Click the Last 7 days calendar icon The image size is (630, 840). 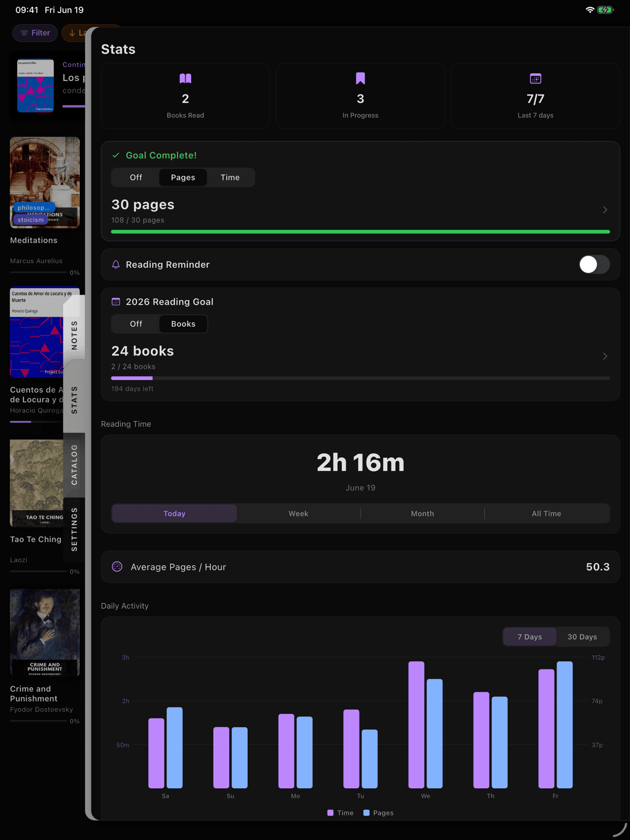[x=535, y=79]
